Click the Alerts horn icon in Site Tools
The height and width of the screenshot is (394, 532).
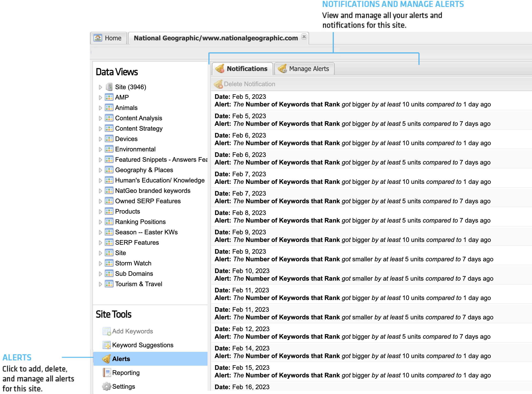coord(106,359)
